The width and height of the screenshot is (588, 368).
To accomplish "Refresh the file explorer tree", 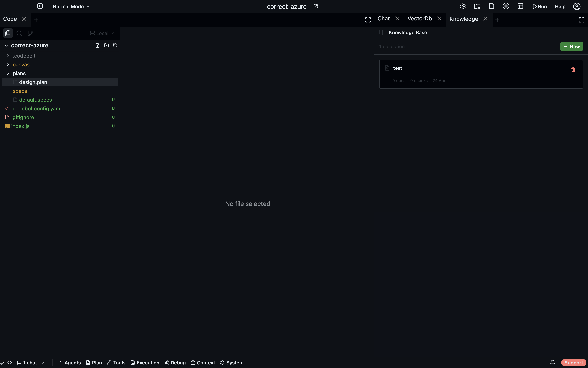I will pyautogui.click(x=115, y=46).
